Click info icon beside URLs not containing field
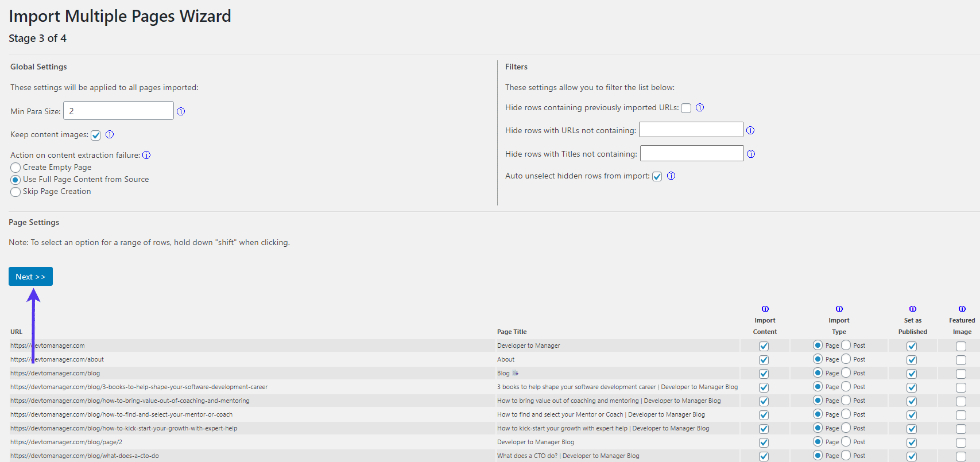Image resolution: width=980 pixels, height=462 pixels. coord(750,130)
